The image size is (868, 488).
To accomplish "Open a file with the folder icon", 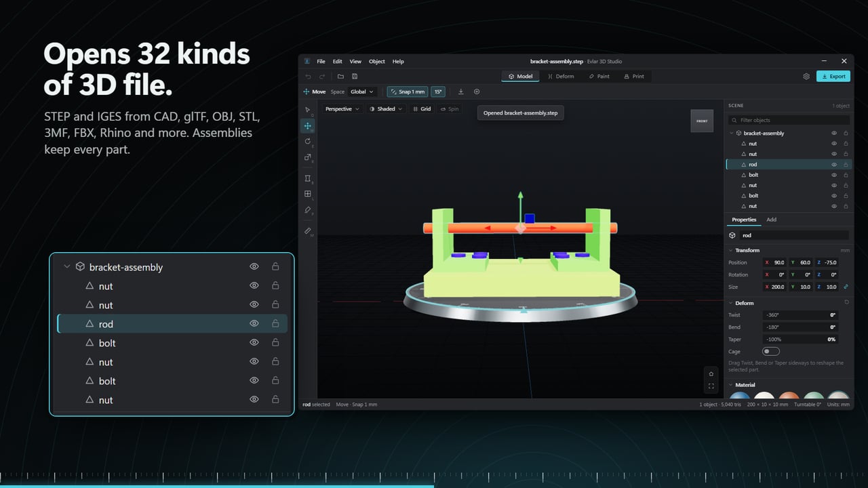I will [x=340, y=77].
